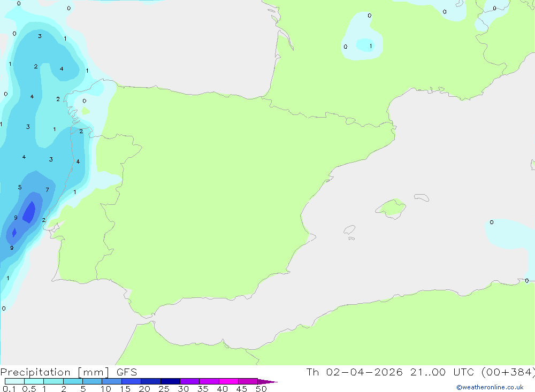Click the '35' legend scale label
The width and height of the screenshot is (535, 392).
coord(203,389)
